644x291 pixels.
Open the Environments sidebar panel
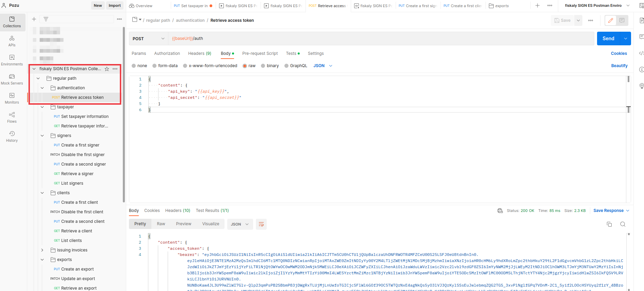pos(12,60)
